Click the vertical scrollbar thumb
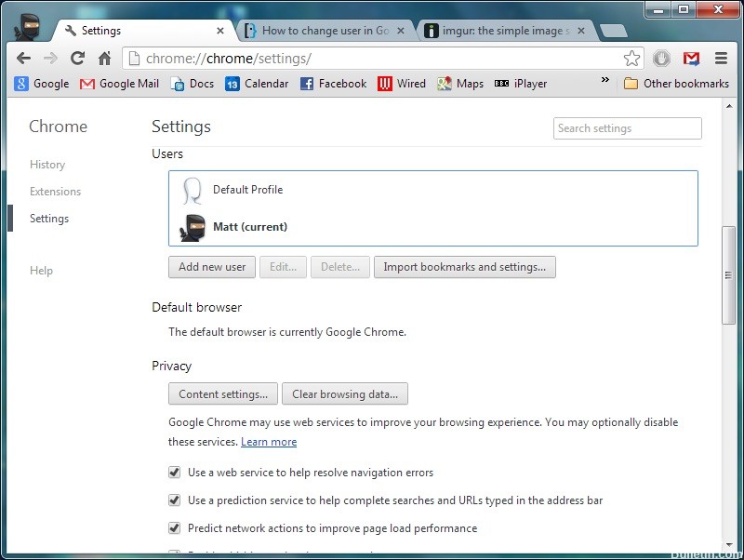This screenshot has width=744, height=560. [728, 275]
